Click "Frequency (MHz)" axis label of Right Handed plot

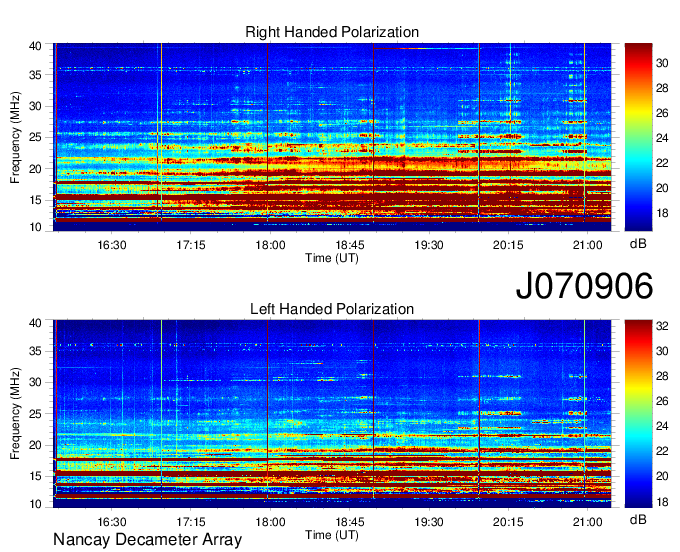tap(15, 137)
